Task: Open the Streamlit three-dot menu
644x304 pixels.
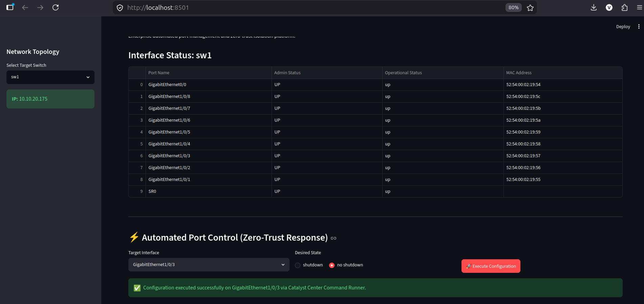Action: pos(639,26)
